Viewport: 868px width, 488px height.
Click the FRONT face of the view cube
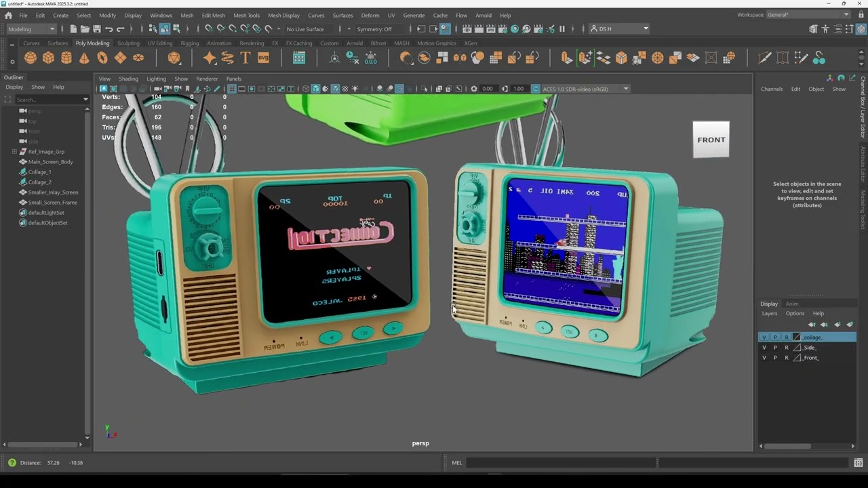pyautogui.click(x=711, y=140)
